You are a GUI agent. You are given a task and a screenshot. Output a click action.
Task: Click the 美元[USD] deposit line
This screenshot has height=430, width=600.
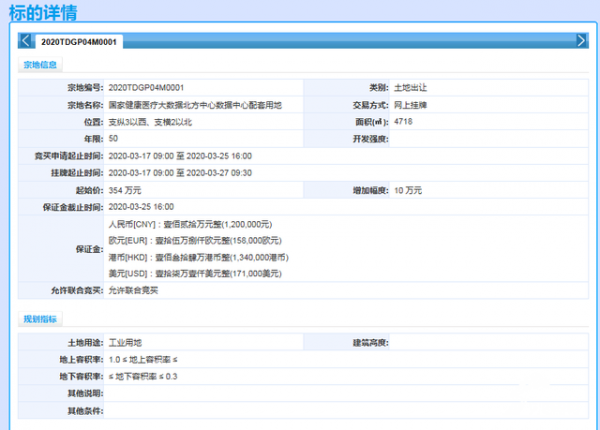188,273
